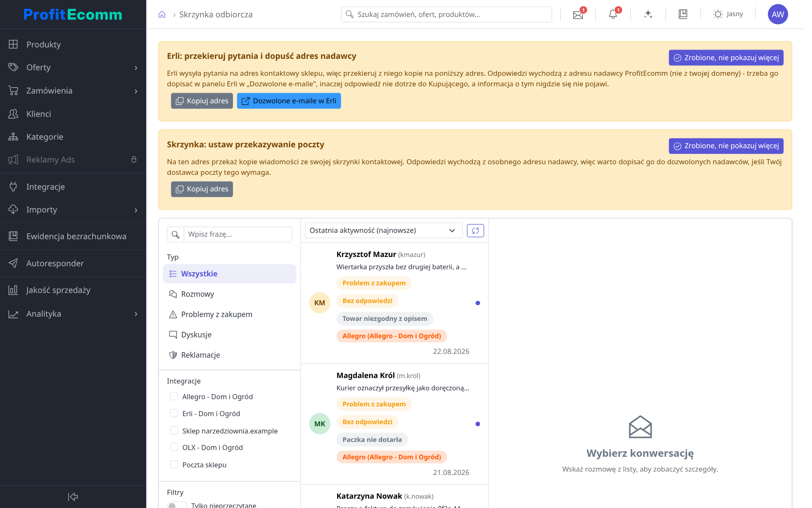Click Kopiuj adres in the Skrzynka notice

(202, 189)
